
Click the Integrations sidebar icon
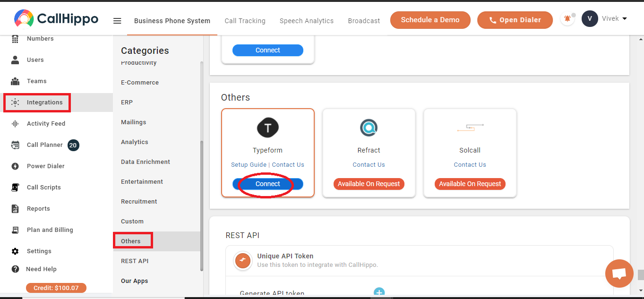[x=15, y=103]
